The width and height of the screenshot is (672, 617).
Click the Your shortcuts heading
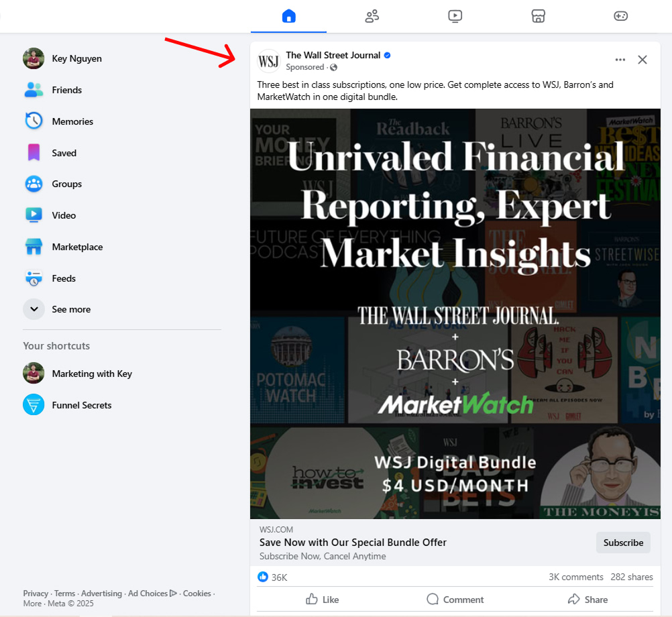pyautogui.click(x=56, y=346)
